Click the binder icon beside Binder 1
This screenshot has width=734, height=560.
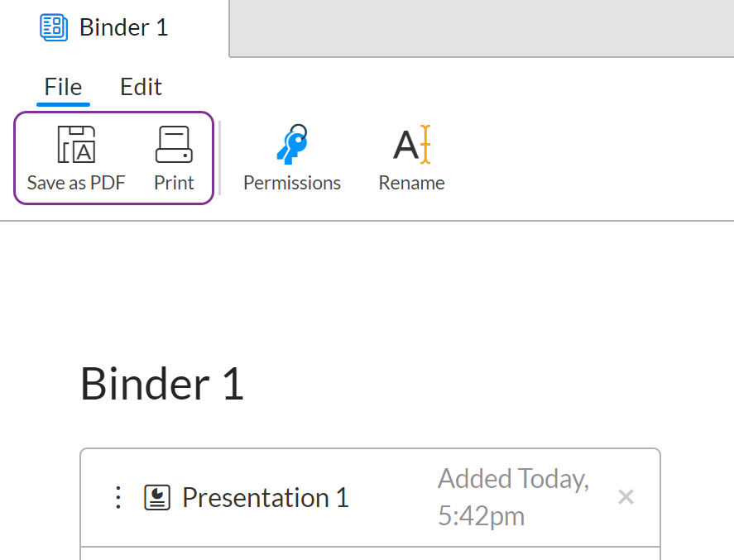[x=53, y=26]
